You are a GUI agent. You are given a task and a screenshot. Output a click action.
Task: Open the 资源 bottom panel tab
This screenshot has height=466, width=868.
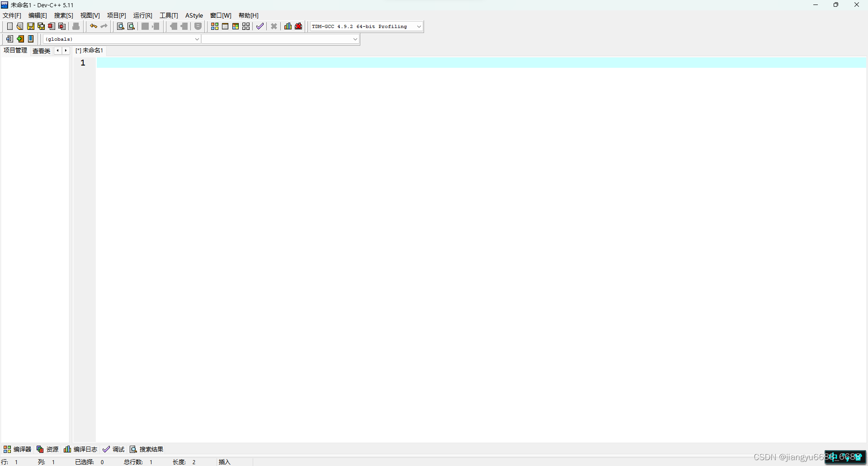pos(47,449)
